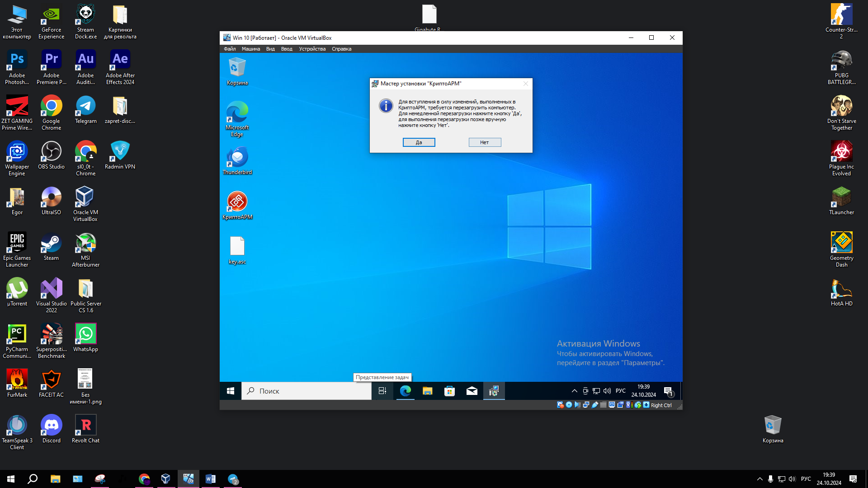The width and height of the screenshot is (868, 488).
Task: Click VirtualBox USB devices indicator
Action: [594, 405]
